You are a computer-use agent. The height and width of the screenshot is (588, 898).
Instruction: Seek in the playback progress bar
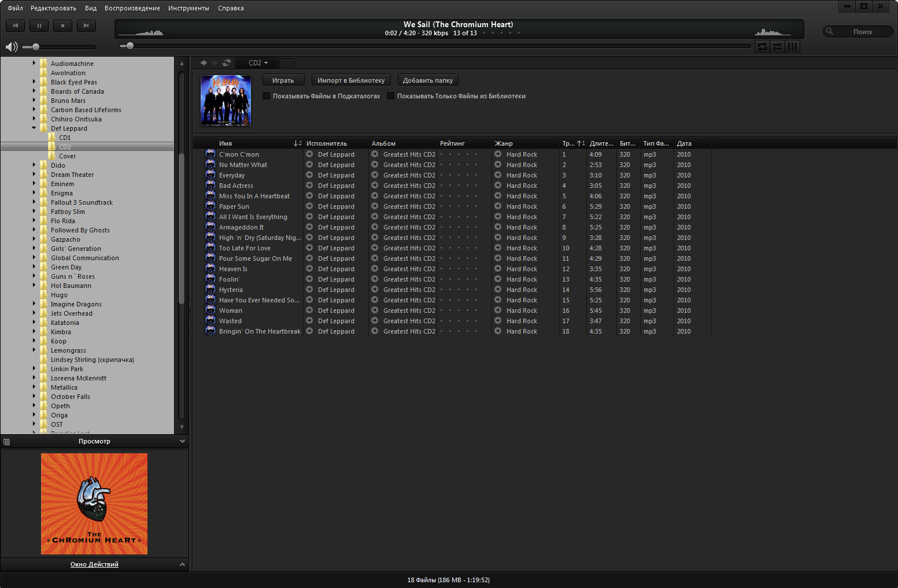435,46
